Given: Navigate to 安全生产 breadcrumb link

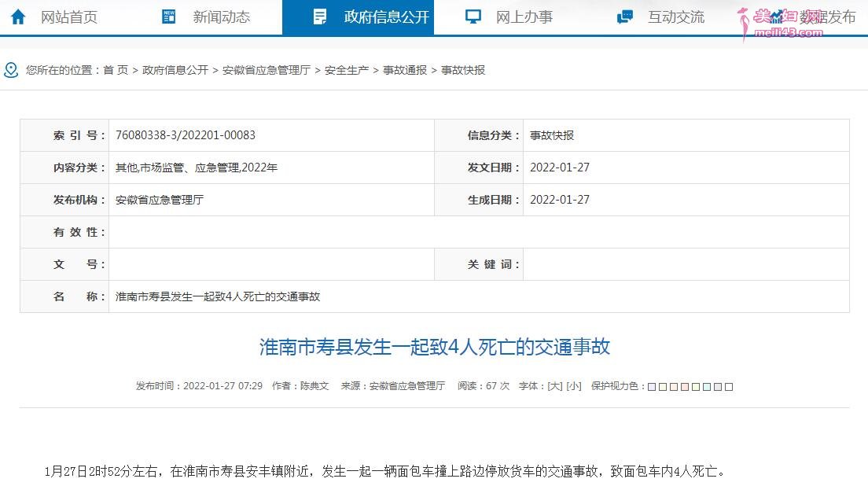Looking at the screenshot, I should pyautogui.click(x=347, y=70).
